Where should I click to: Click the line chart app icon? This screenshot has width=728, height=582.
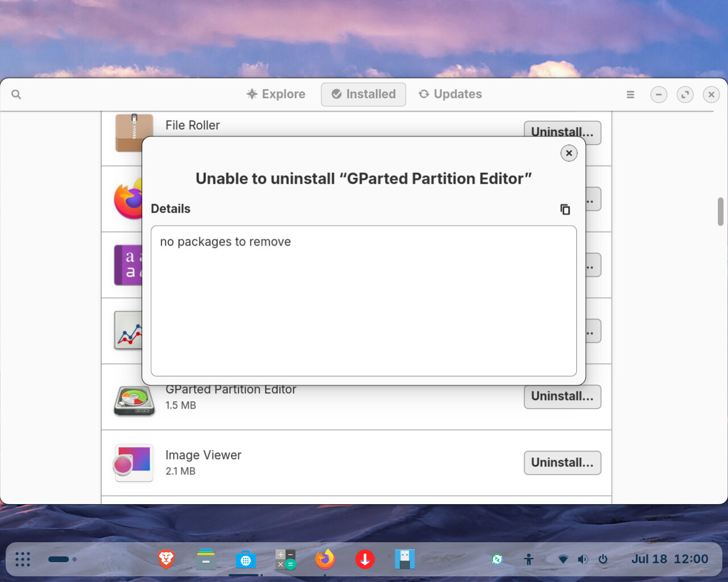(128, 331)
